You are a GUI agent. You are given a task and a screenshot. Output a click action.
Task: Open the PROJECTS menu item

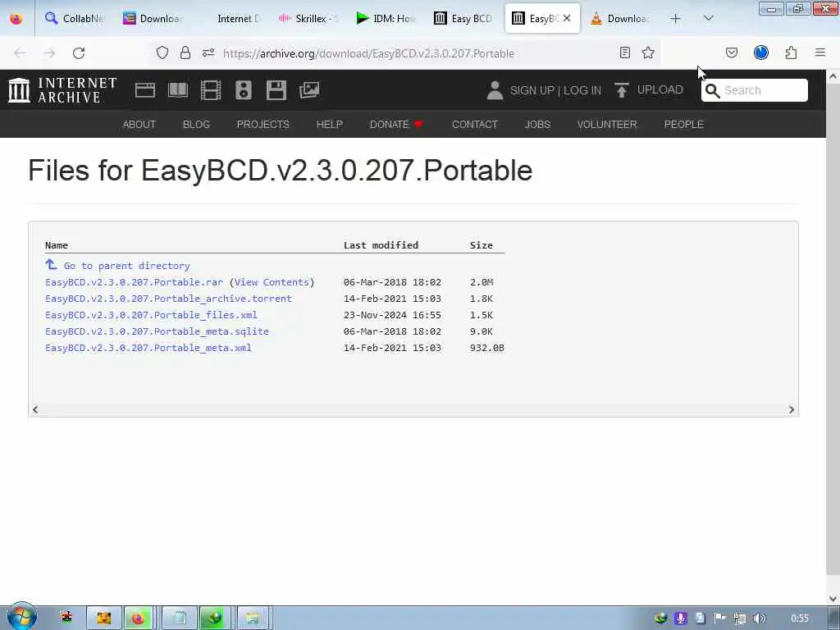click(x=263, y=125)
